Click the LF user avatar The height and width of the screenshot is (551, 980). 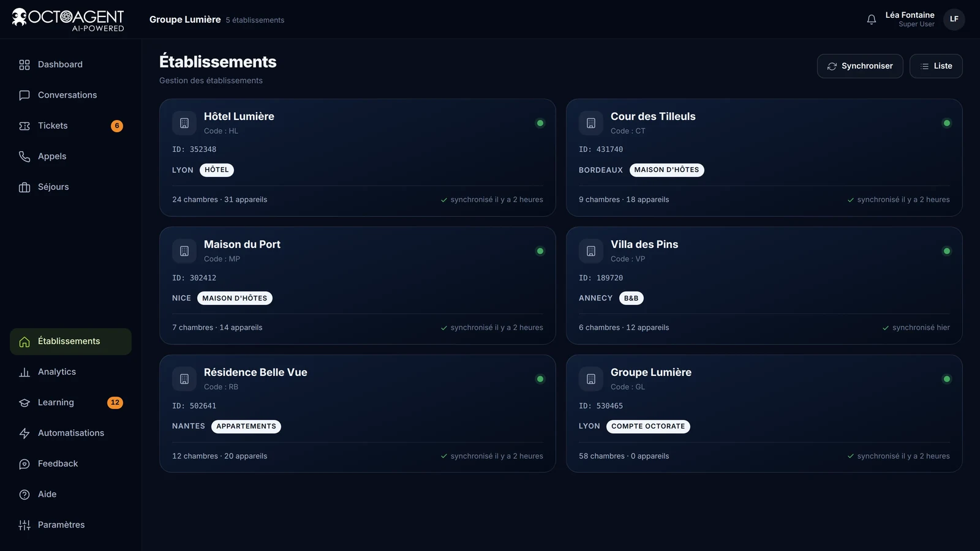click(x=954, y=20)
